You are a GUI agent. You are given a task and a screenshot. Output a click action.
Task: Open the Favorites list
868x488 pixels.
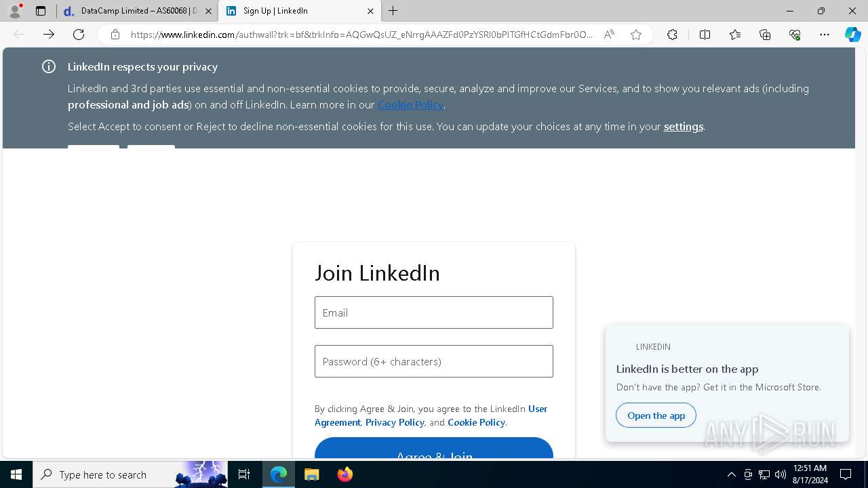pyautogui.click(x=735, y=35)
